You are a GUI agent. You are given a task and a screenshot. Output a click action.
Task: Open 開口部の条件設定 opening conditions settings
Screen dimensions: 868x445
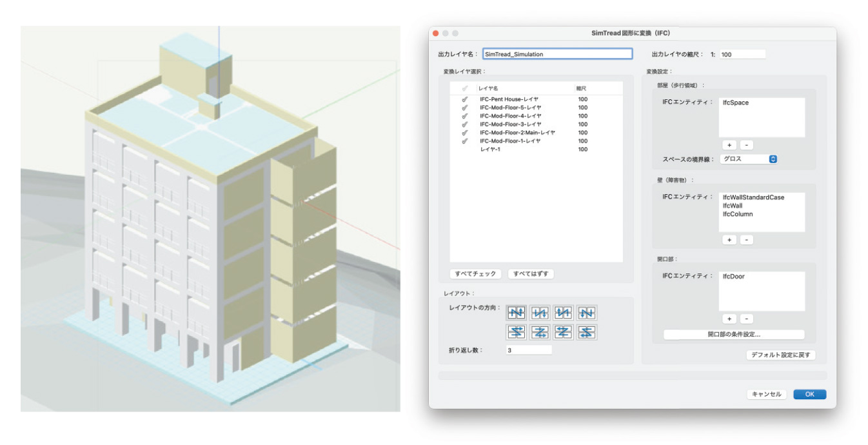[x=734, y=335]
